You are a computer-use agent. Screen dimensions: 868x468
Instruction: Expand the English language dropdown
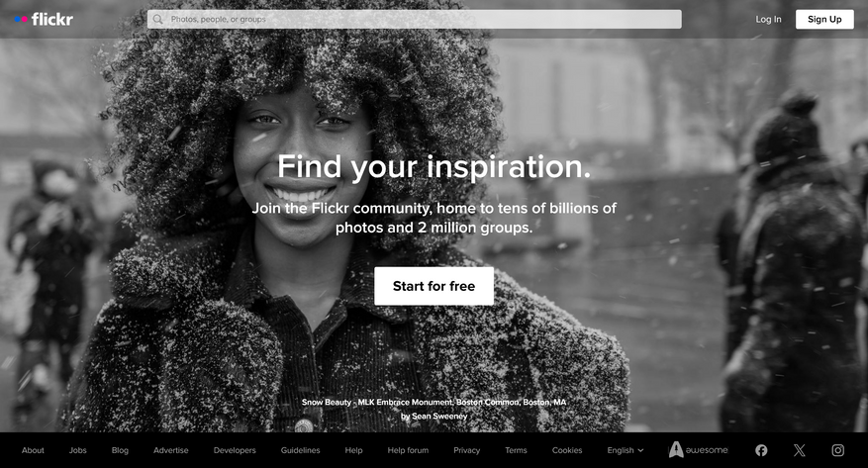pos(625,450)
